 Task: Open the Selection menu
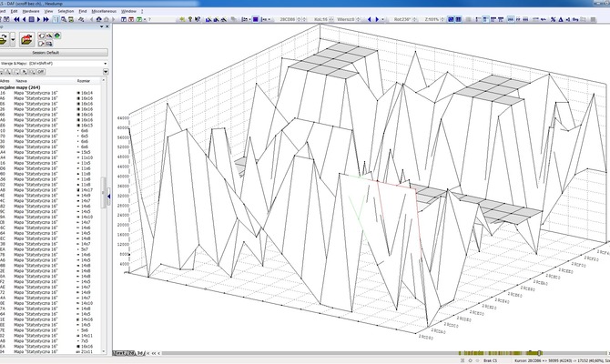(66, 9)
